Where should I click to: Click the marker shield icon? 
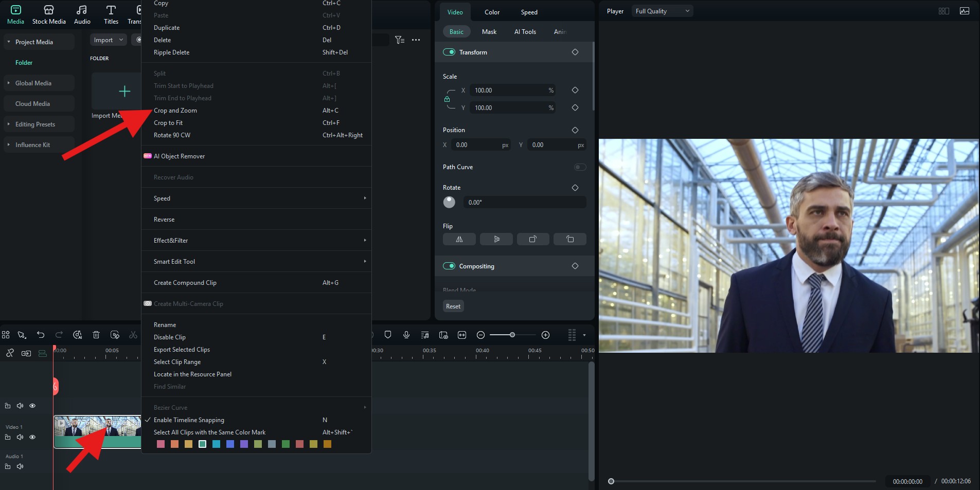(x=388, y=335)
